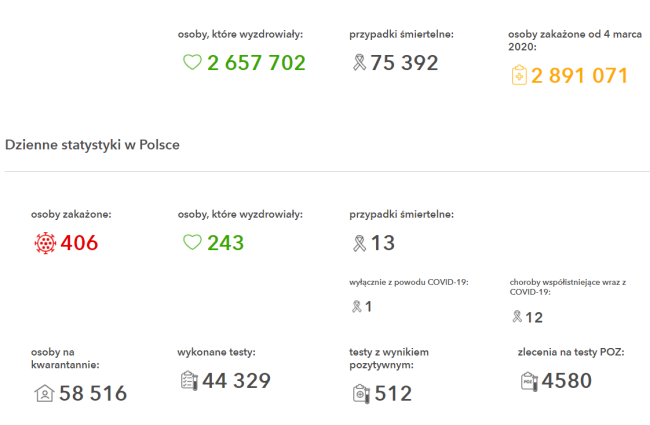Click the wyłącznie z powodu COVID-19 label
Viewport: 650px width, 425px height.
pos(409,282)
